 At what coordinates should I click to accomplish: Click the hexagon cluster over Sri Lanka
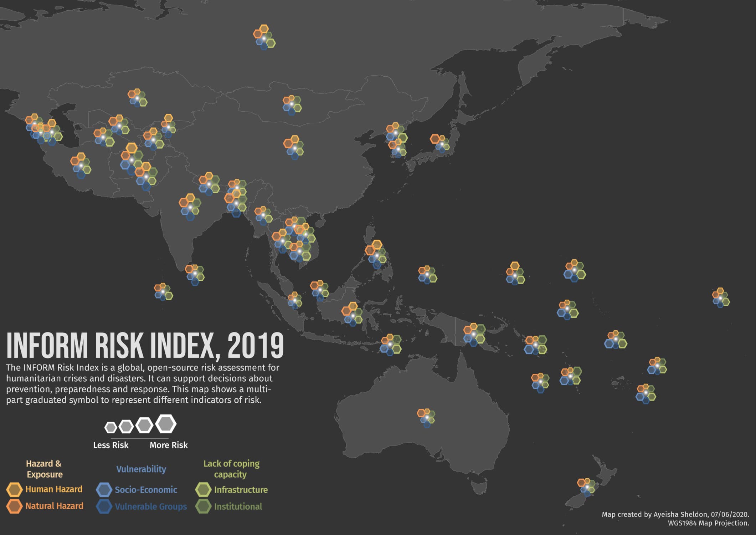(x=195, y=275)
